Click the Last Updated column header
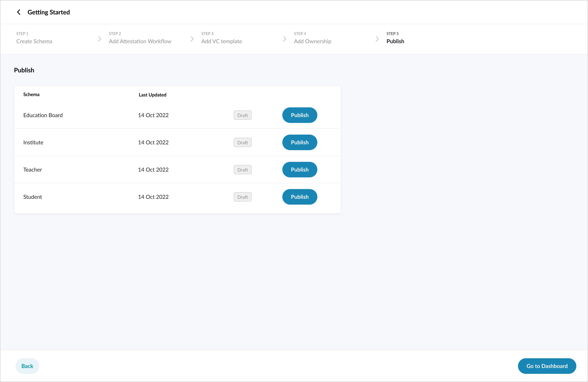588x382 pixels. (x=152, y=95)
